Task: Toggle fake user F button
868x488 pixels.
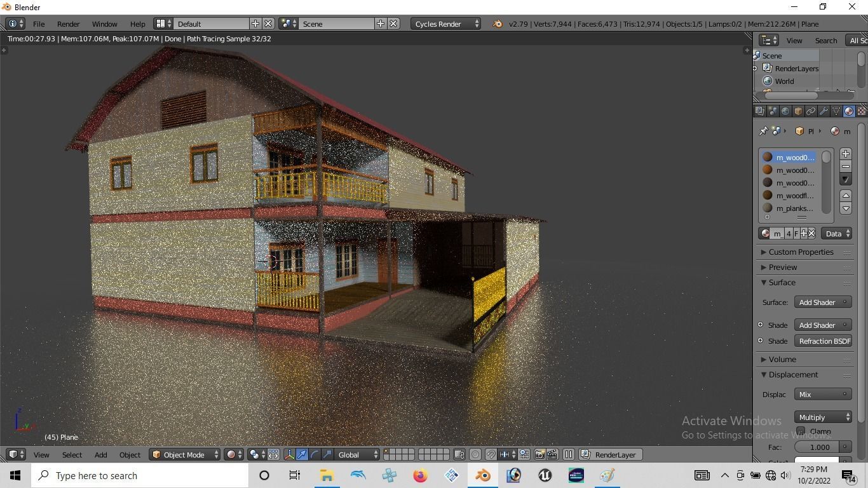Action: (796, 234)
